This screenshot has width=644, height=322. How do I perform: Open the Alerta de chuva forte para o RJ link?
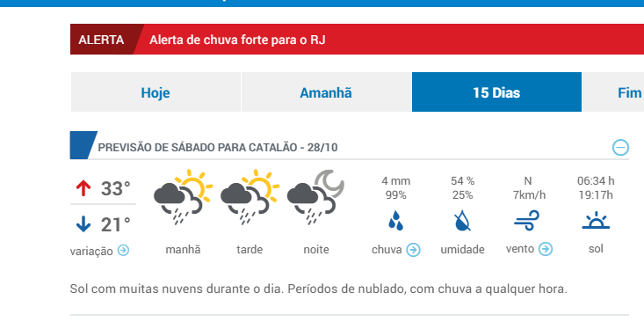pyautogui.click(x=237, y=40)
